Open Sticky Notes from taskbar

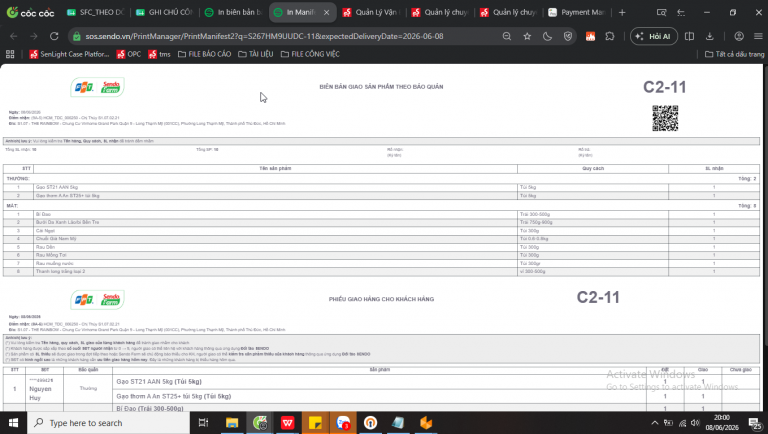coord(315,423)
